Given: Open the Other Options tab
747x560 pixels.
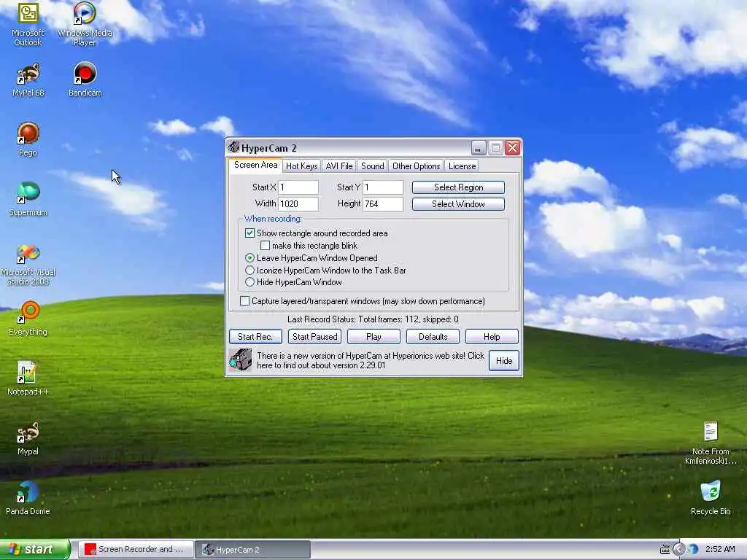Looking at the screenshot, I should tap(416, 166).
